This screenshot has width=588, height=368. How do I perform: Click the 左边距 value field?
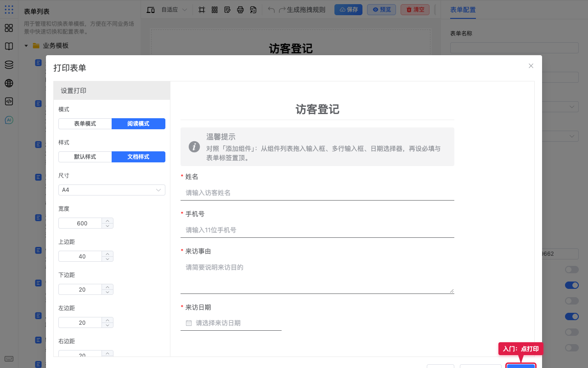tap(82, 322)
